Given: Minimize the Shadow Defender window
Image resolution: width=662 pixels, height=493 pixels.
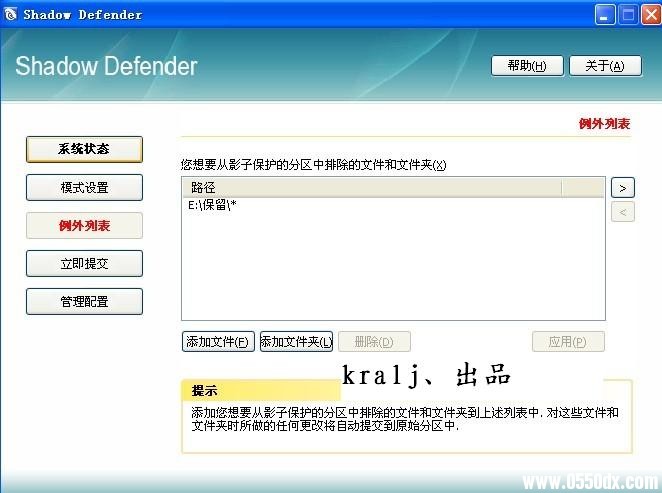Looking at the screenshot, I should 605,15.
